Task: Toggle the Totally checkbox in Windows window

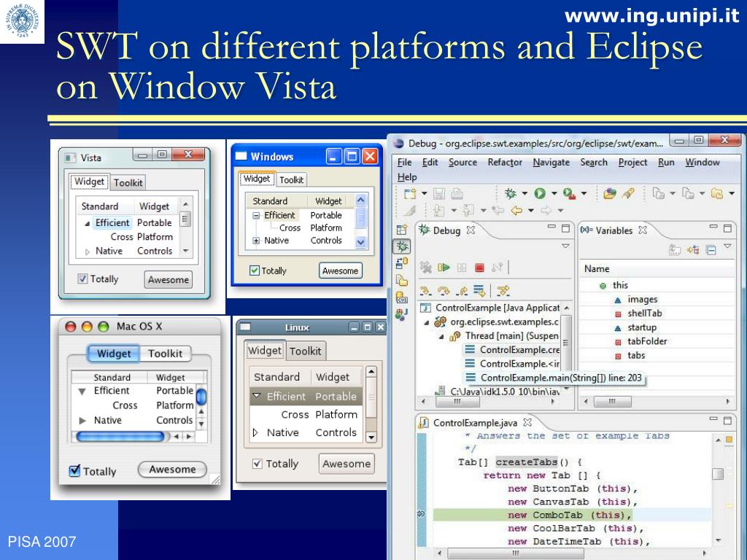Action: [x=255, y=271]
